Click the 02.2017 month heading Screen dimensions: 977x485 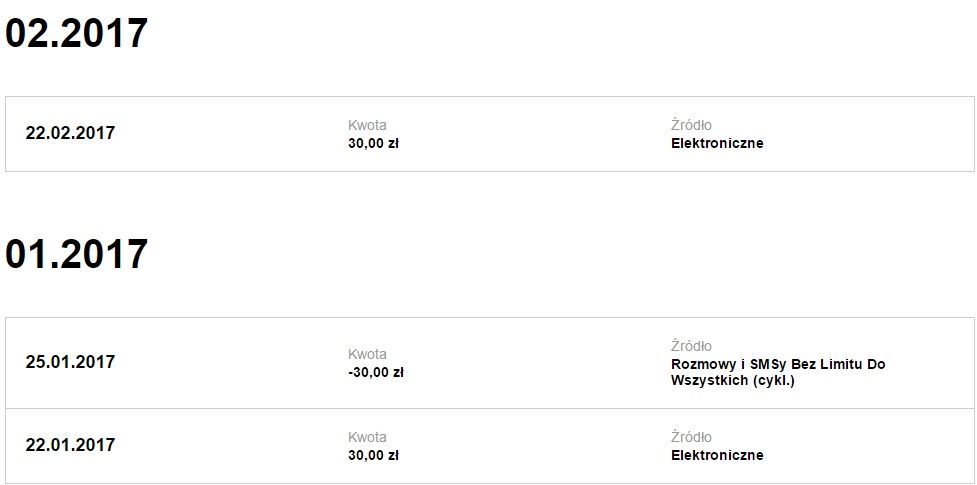[x=76, y=34]
